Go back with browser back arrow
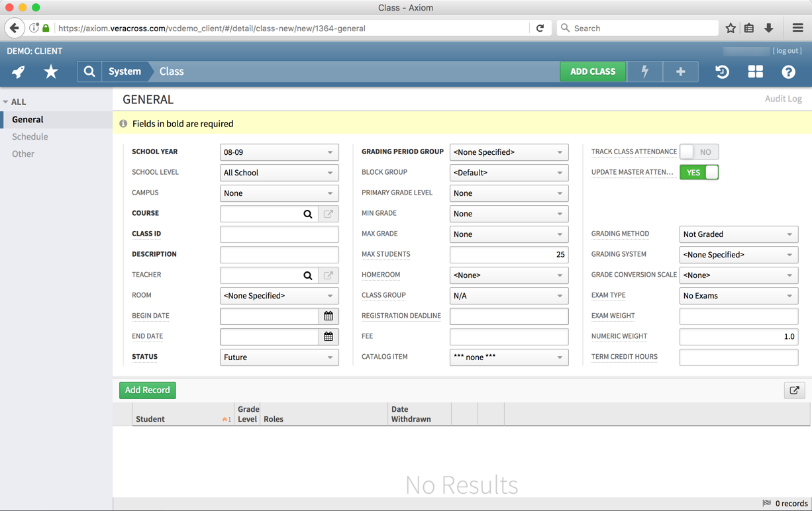The width and height of the screenshot is (812, 511). (15, 28)
